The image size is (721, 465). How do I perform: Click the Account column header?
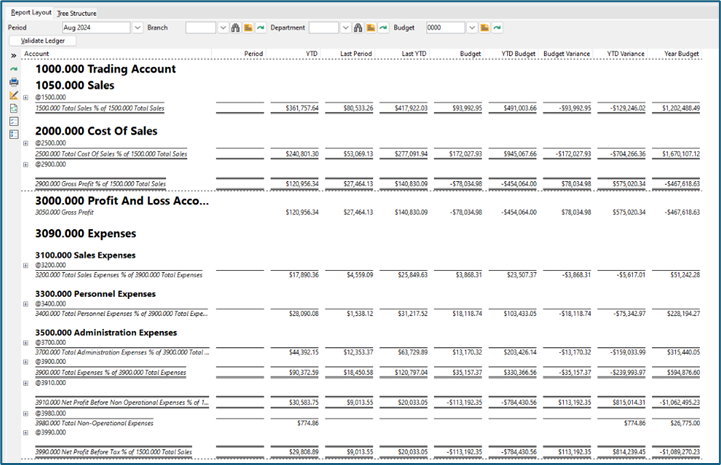[x=36, y=54]
